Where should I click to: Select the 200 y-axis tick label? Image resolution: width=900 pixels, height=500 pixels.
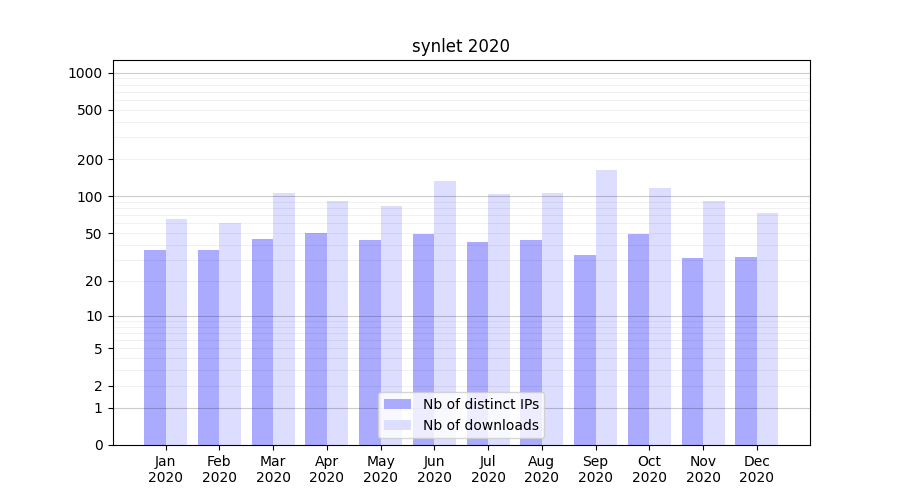click(90, 160)
